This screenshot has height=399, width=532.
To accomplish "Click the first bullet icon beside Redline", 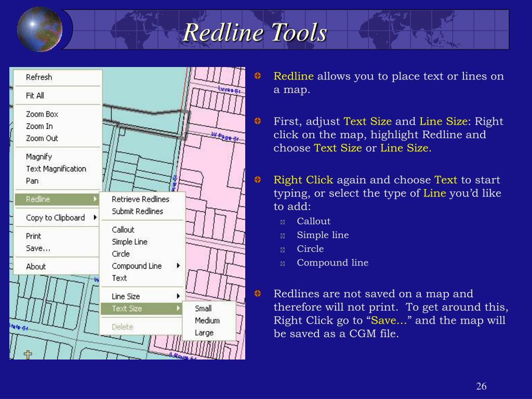I will point(258,76).
